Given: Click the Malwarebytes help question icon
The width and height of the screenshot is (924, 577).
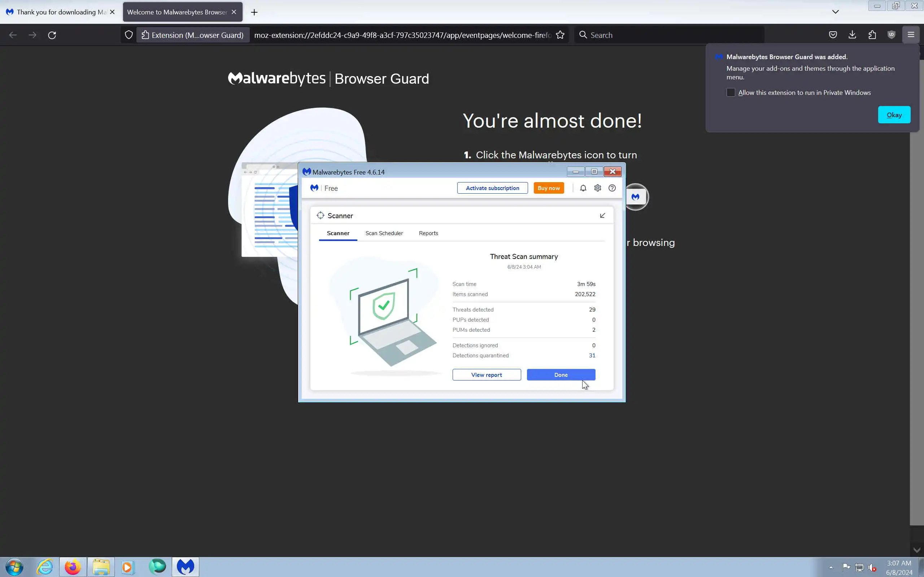Looking at the screenshot, I should point(612,188).
